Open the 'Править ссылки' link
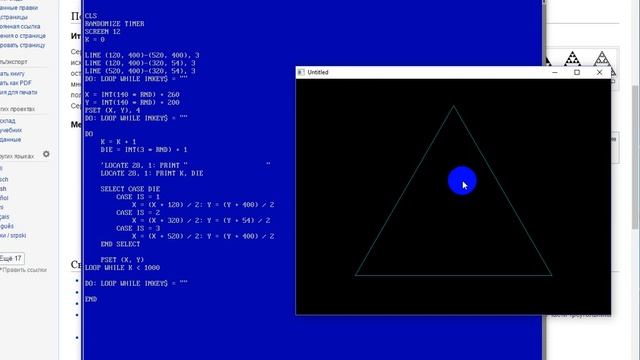640x360 pixels. (24, 270)
